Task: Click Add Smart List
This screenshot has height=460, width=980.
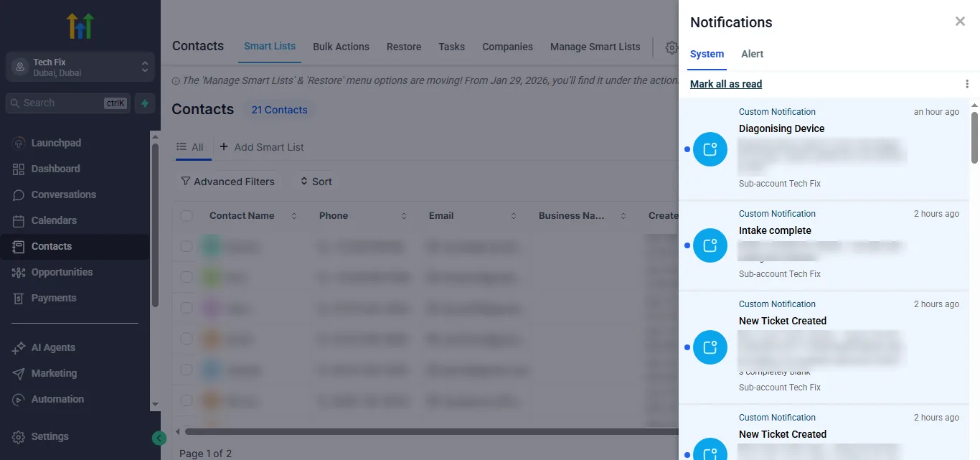Action: (x=262, y=147)
